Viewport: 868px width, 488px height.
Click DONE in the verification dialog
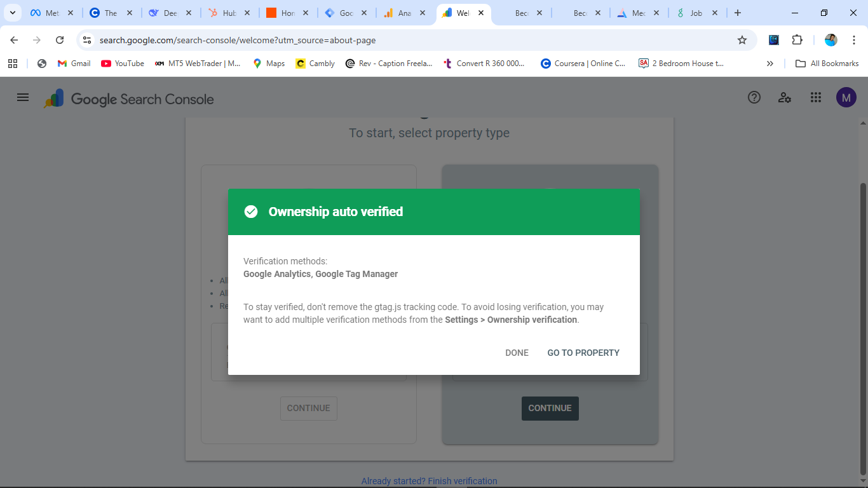pos(517,353)
